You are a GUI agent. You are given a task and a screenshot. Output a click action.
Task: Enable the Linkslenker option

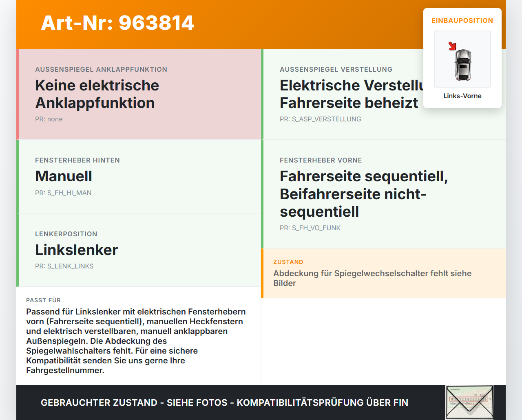(139, 250)
